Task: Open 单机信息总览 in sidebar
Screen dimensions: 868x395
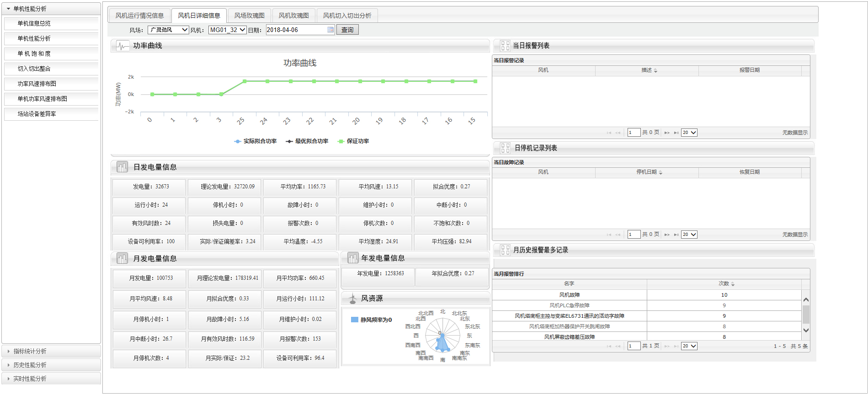Action: (51, 23)
